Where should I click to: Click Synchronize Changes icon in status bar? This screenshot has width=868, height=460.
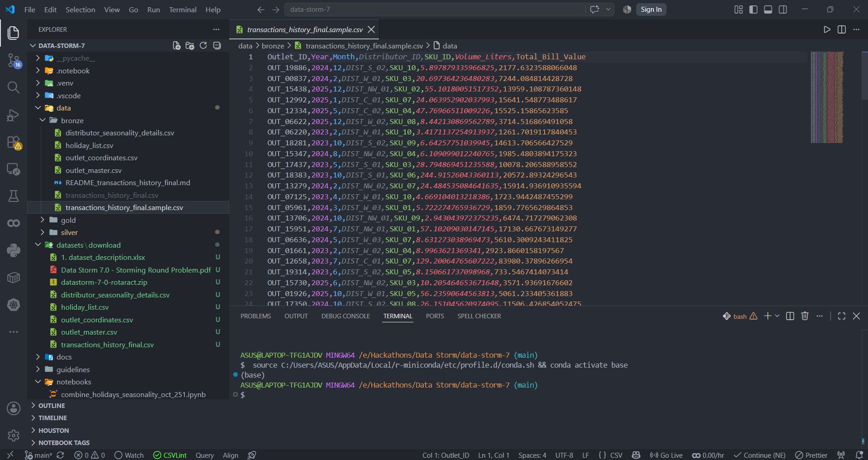60,455
